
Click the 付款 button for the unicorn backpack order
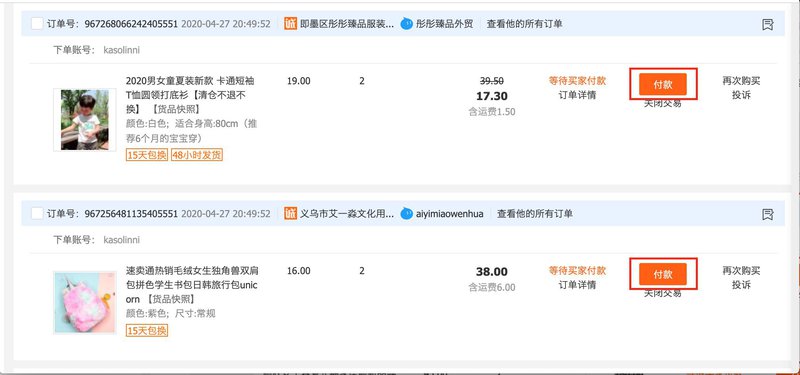(663, 274)
